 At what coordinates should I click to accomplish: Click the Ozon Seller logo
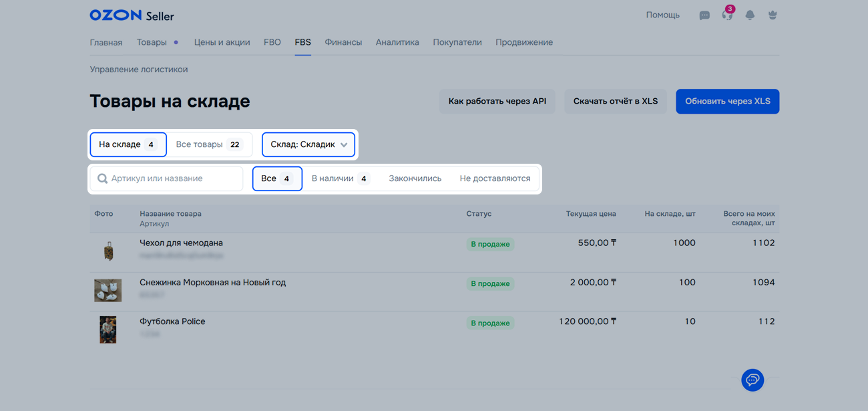132,15
